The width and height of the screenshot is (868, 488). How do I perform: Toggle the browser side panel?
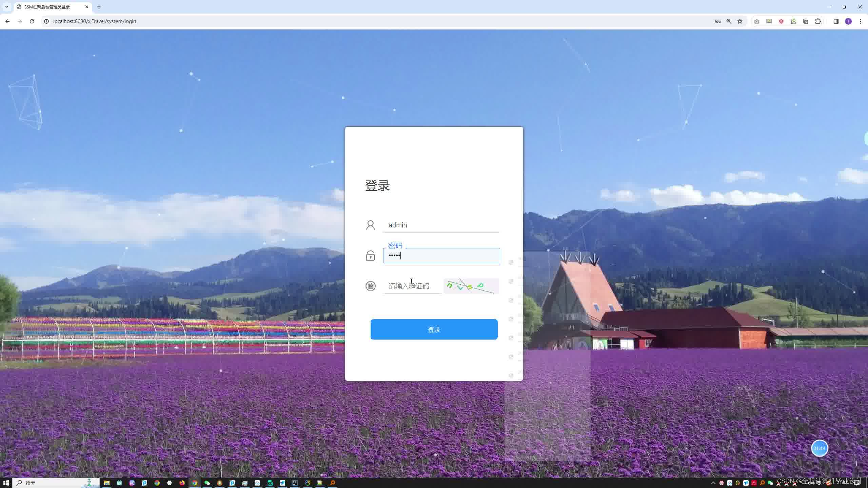(836, 21)
